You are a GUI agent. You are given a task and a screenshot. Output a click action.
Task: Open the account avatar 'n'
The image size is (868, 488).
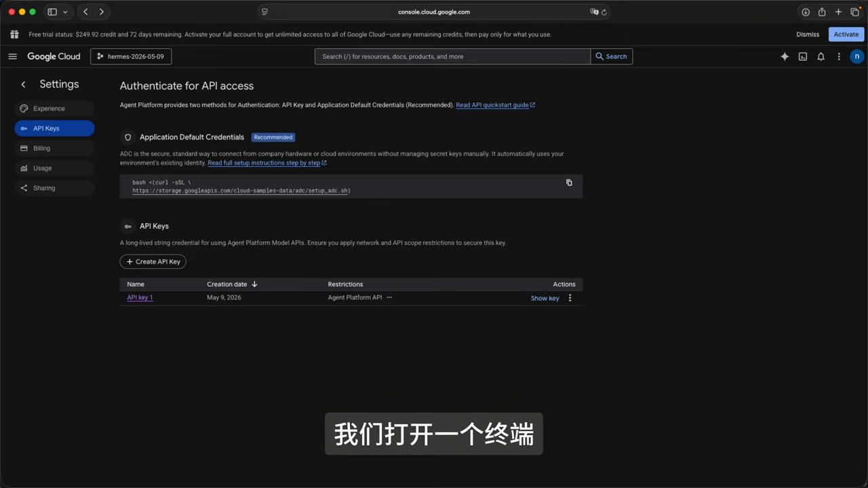coord(857,56)
